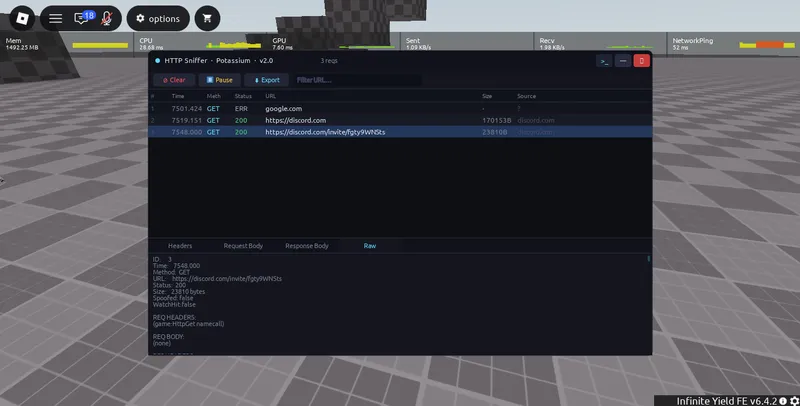Click the raw panel scrollbar handle

[648, 259]
